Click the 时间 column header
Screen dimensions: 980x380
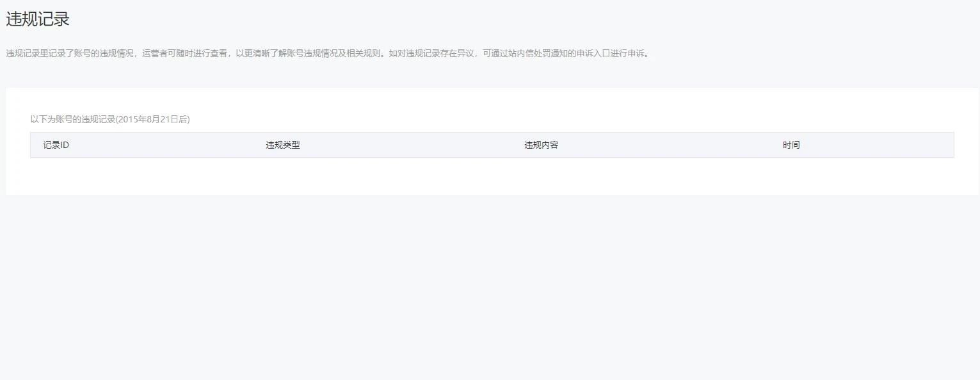point(791,145)
